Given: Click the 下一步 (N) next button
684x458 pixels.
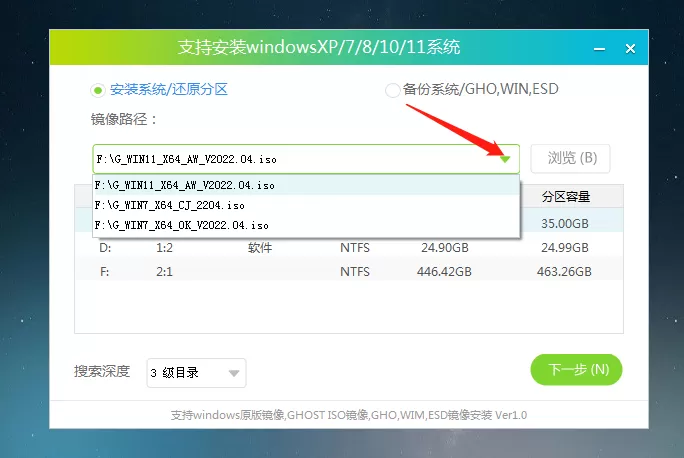Looking at the screenshot, I should (576, 369).
